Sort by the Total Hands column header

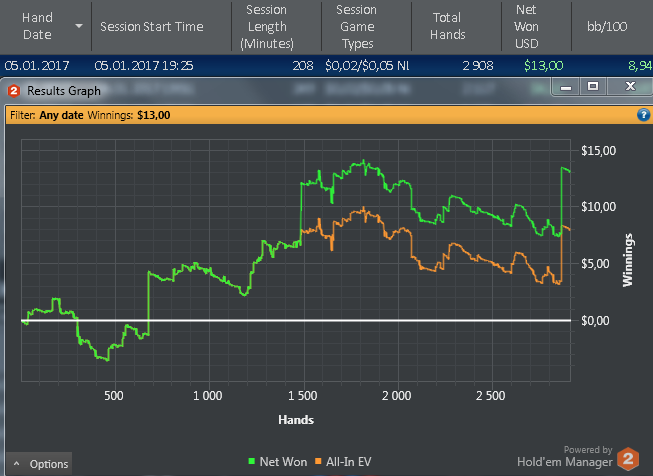click(447, 26)
